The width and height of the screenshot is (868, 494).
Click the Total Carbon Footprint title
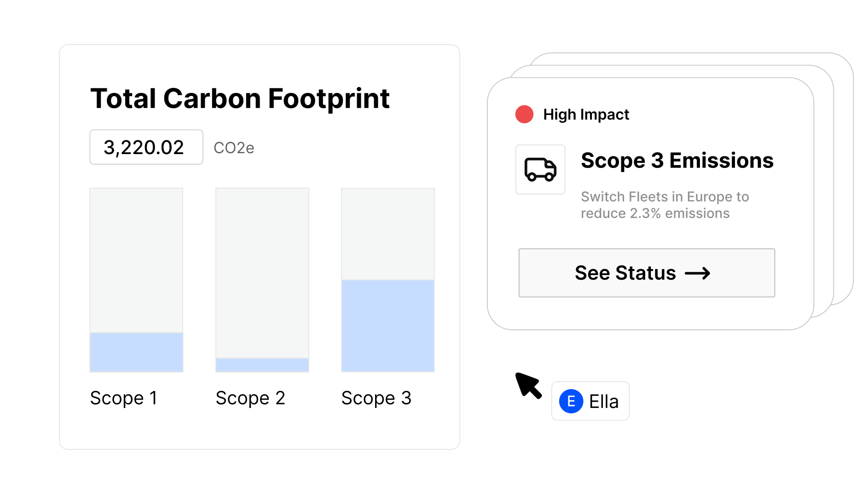(x=240, y=98)
